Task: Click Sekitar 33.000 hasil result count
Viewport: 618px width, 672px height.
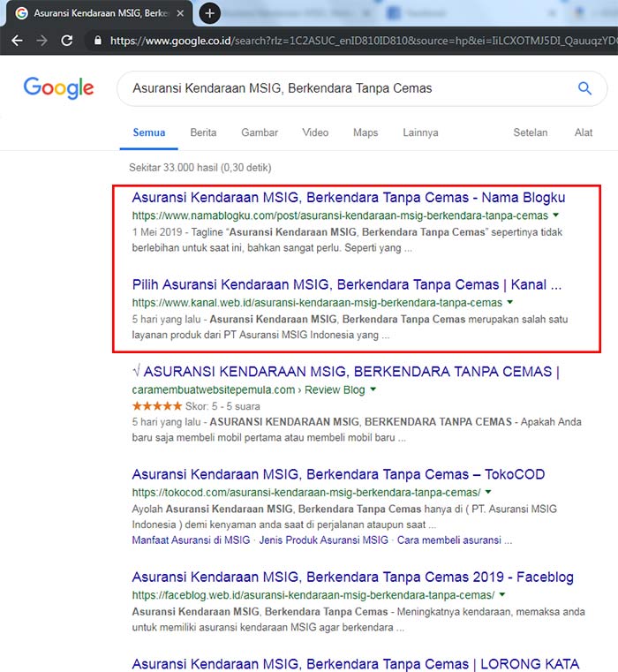Action: (200, 168)
